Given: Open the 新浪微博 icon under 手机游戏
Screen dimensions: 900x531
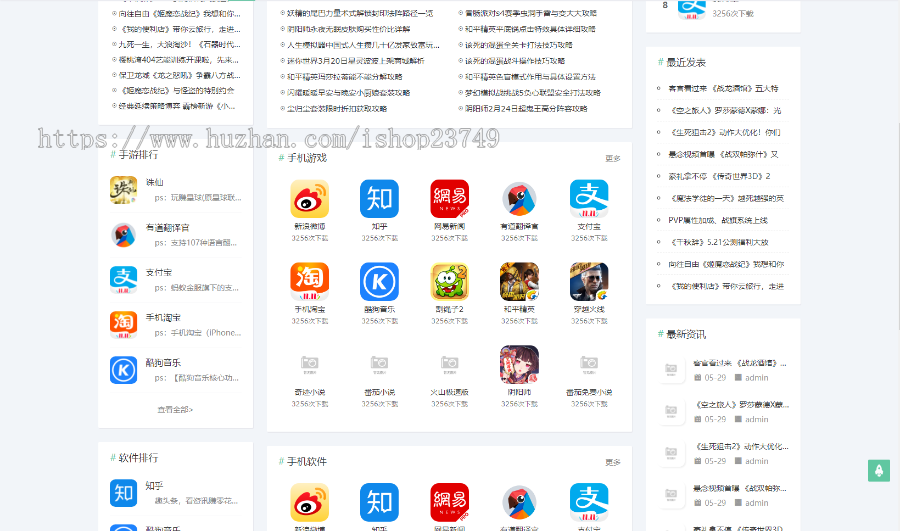Looking at the screenshot, I should coord(309,199).
